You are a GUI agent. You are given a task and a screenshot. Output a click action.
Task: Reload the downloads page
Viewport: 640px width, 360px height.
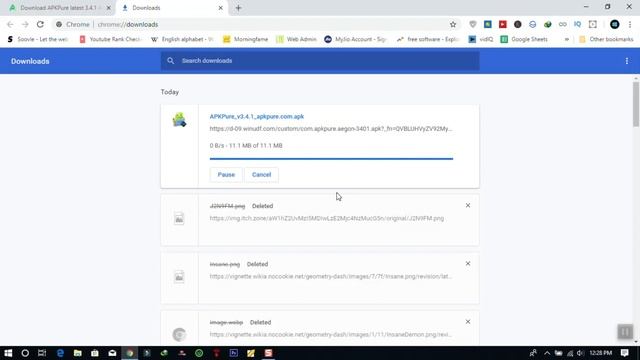[x=40, y=24]
